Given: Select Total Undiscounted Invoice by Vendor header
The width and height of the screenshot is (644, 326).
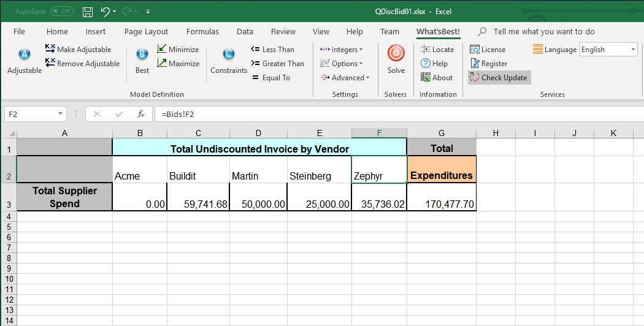Looking at the screenshot, I should [259, 147].
